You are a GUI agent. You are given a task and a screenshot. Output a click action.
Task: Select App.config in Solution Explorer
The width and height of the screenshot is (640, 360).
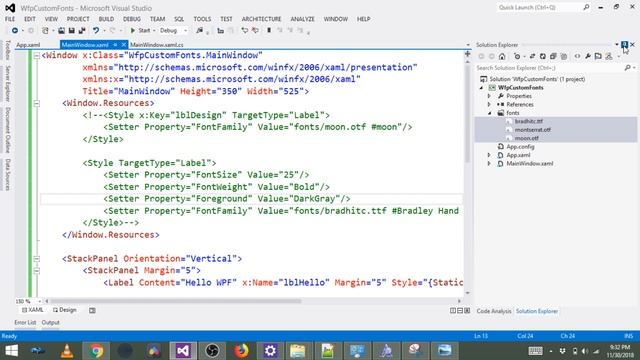520,147
